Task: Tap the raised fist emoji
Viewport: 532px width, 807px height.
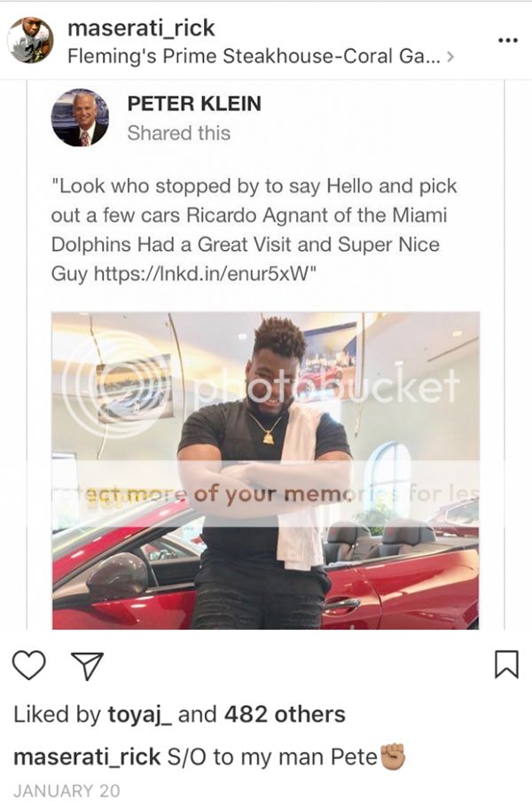Action: coord(393,756)
